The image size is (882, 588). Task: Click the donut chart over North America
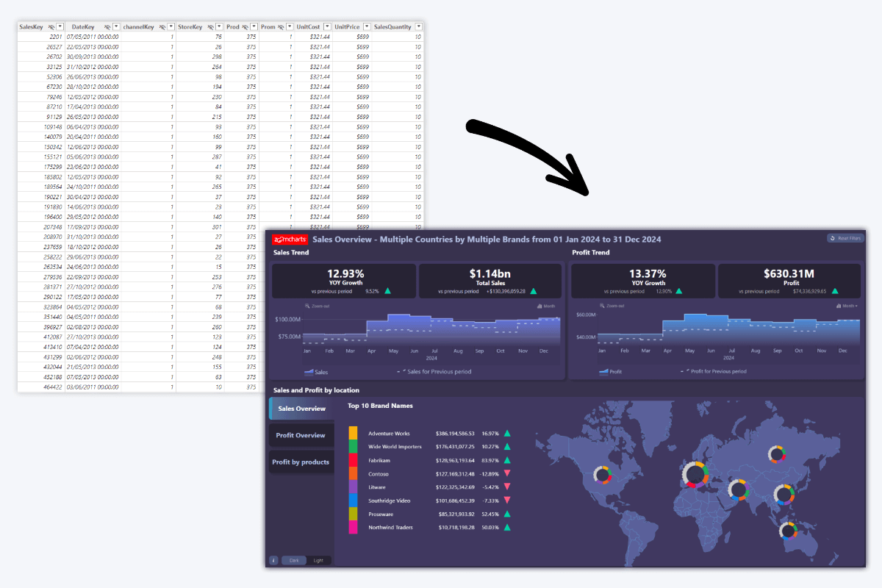pyautogui.click(x=603, y=475)
